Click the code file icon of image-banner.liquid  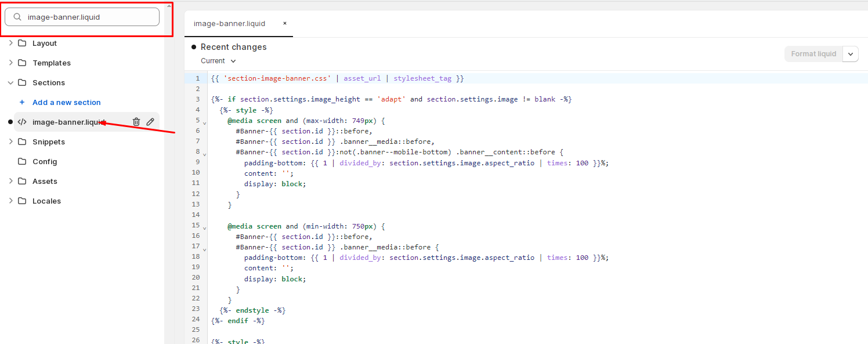point(22,122)
